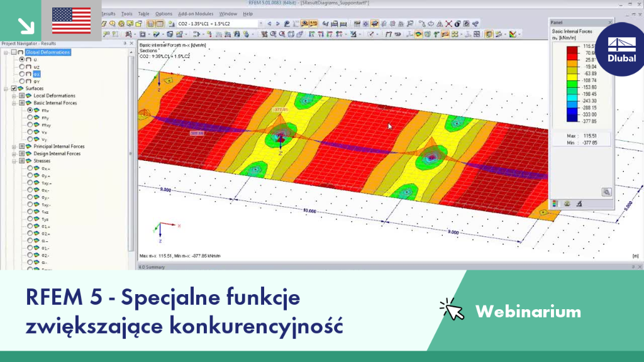The image size is (644, 362).
Task: Expand the Principal Internal Forces node
Action: point(14,146)
